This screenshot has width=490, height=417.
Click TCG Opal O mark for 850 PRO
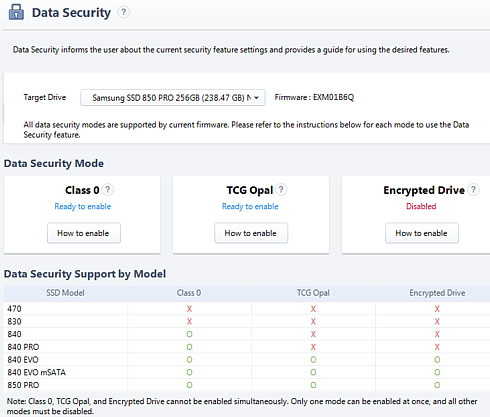[x=313, y=385]
